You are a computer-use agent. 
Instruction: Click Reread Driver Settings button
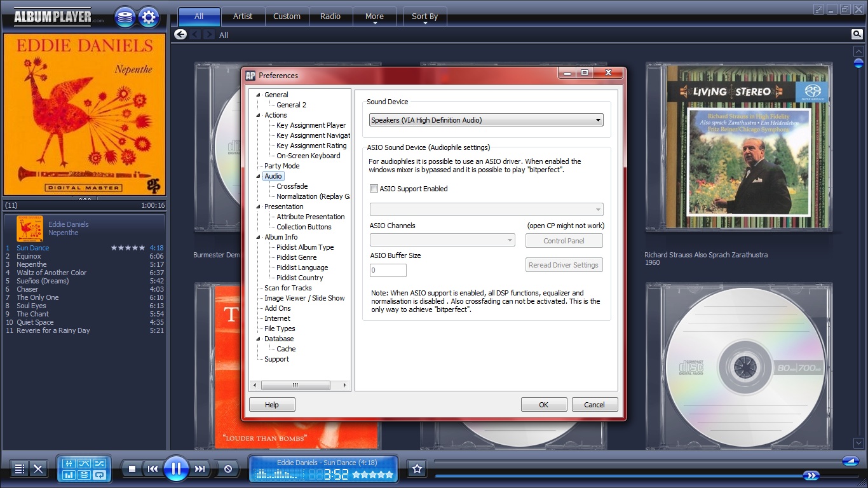[x=564, y=265]
